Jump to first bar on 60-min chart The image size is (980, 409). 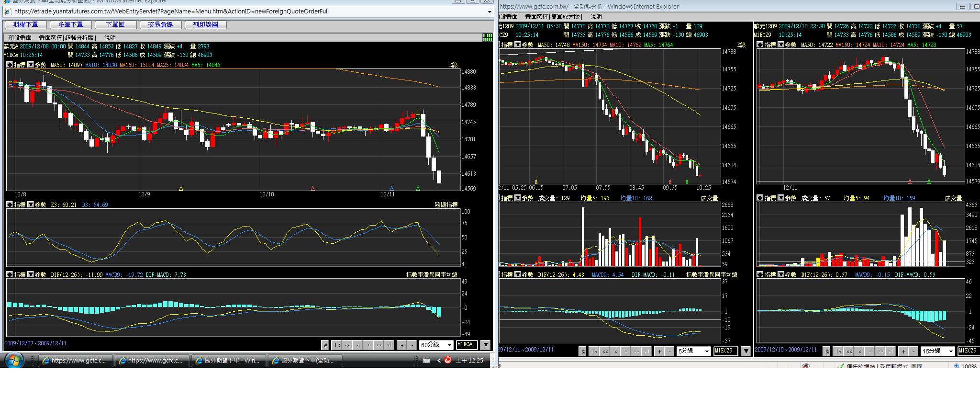(337, 345)
